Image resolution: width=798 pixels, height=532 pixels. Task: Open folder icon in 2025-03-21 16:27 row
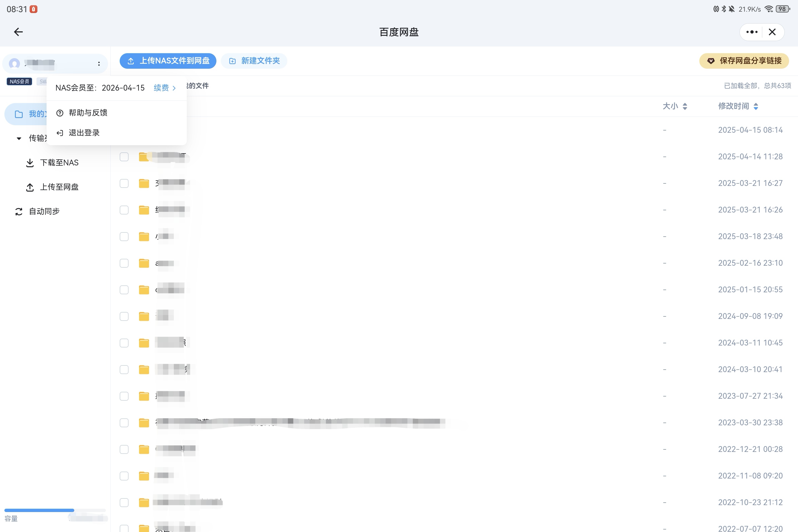(144, 183)
